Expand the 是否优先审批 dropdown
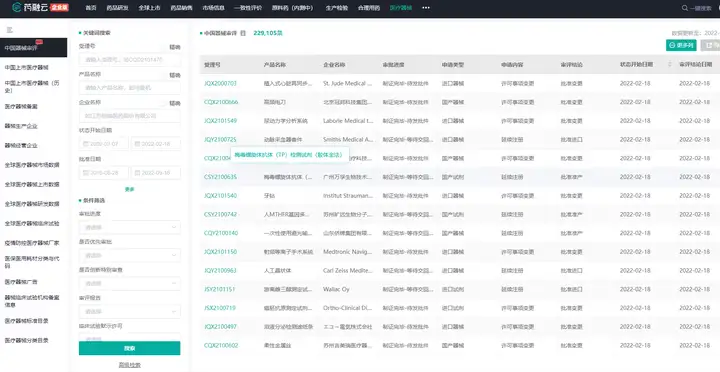 129,255
